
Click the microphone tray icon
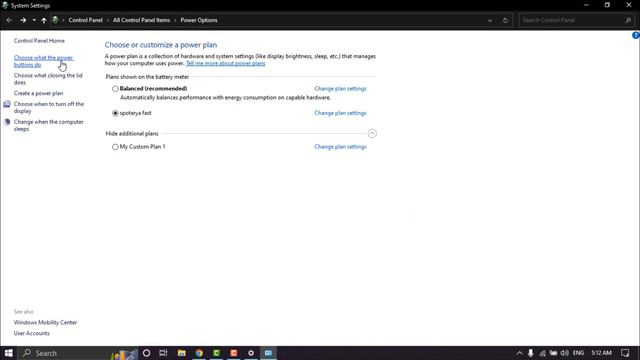[x=530, y=353]
